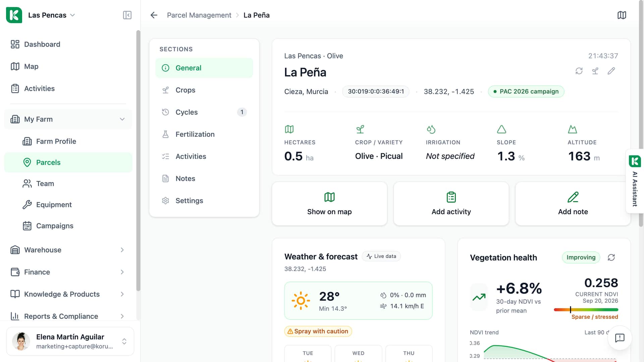
Task: Click the back arrow icon
Action: pos(154,15)
